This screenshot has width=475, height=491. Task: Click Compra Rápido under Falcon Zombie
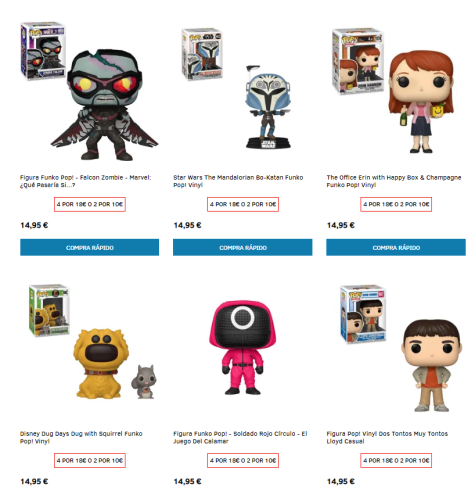pos(89,247)
